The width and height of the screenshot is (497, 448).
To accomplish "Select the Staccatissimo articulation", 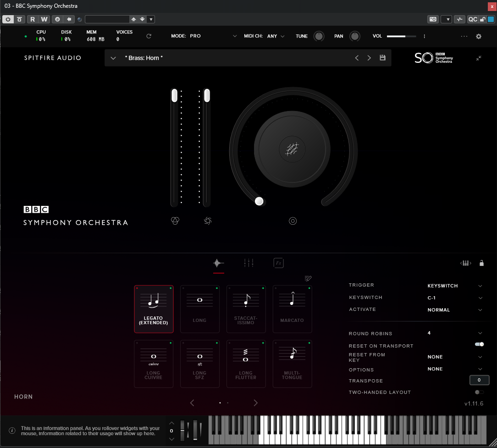I will pos(246,309).
